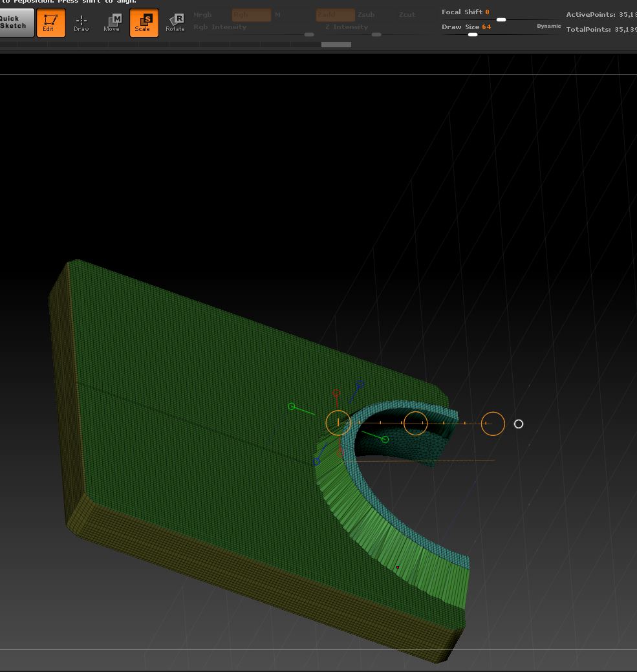Select the Draw tool icon
637x672 pixels.
pos(81,23)
